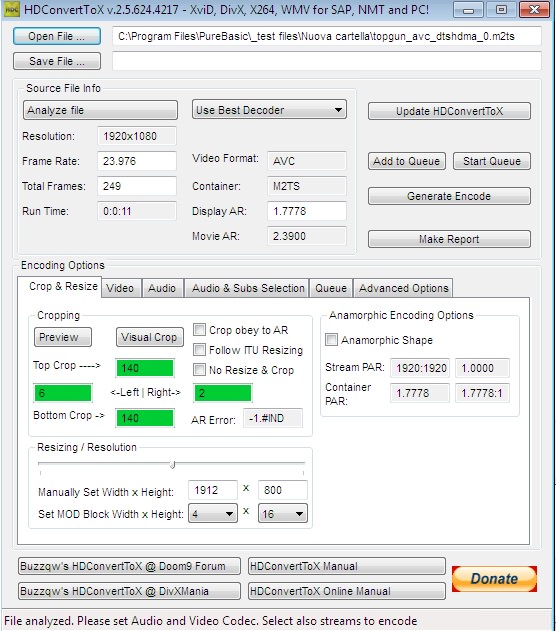The width and height of the screenshot is (556, 631).
Task: Click the resizing resolution slider handle
Action: [x=173, y=465]
